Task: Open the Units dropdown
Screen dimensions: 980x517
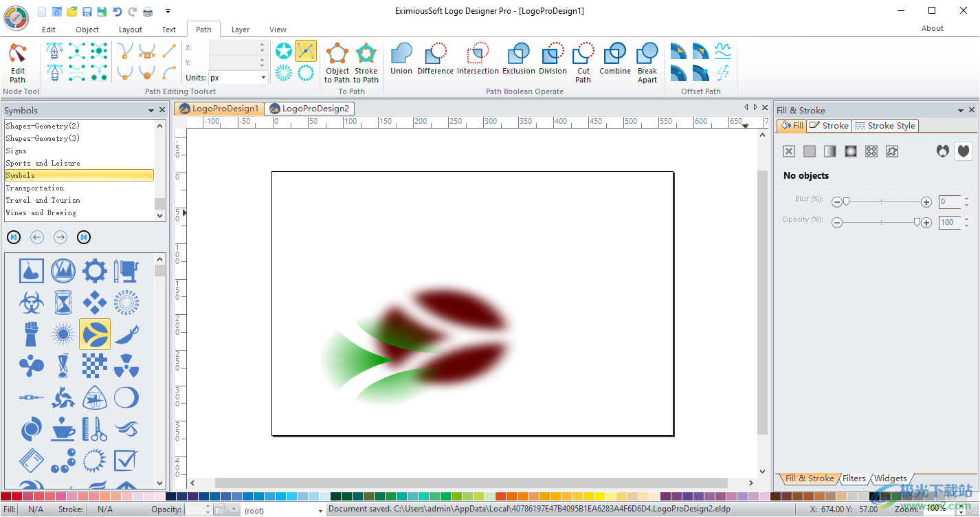Action: pos(263,78)
